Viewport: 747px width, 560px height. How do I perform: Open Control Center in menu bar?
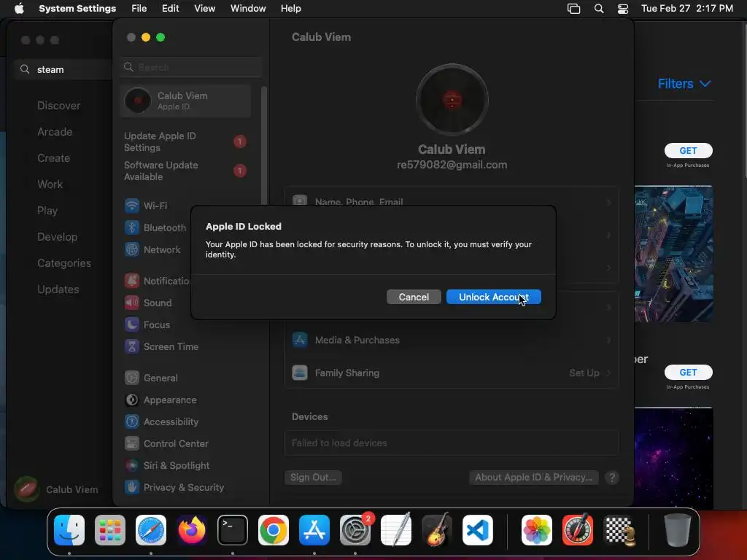623,8
